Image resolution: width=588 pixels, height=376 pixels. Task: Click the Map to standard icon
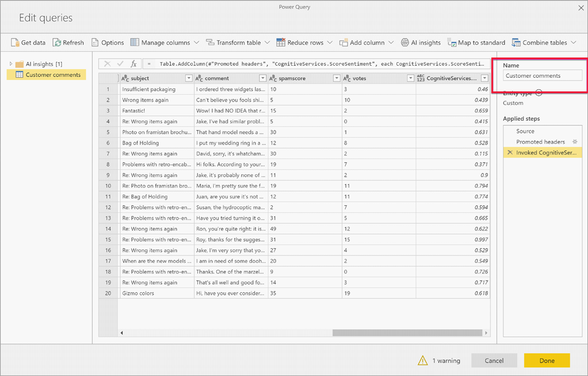pos(452,43)
